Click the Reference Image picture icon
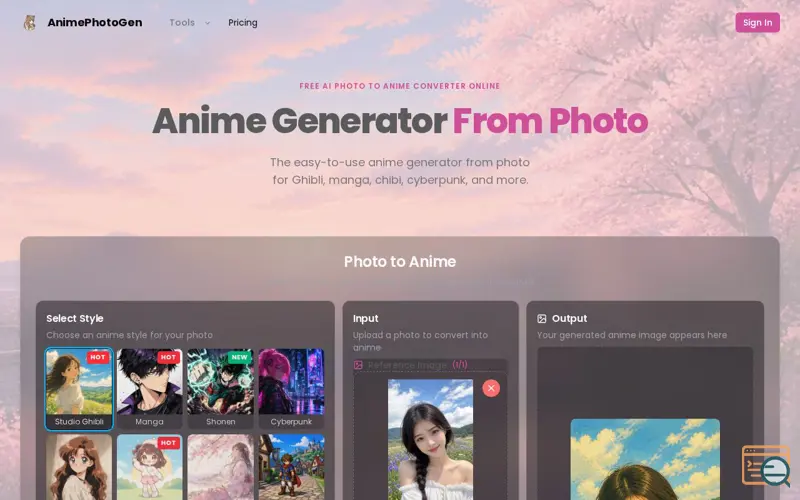Image resolution: width=800 pixels, height=500 pixels. tap(358, 365)
